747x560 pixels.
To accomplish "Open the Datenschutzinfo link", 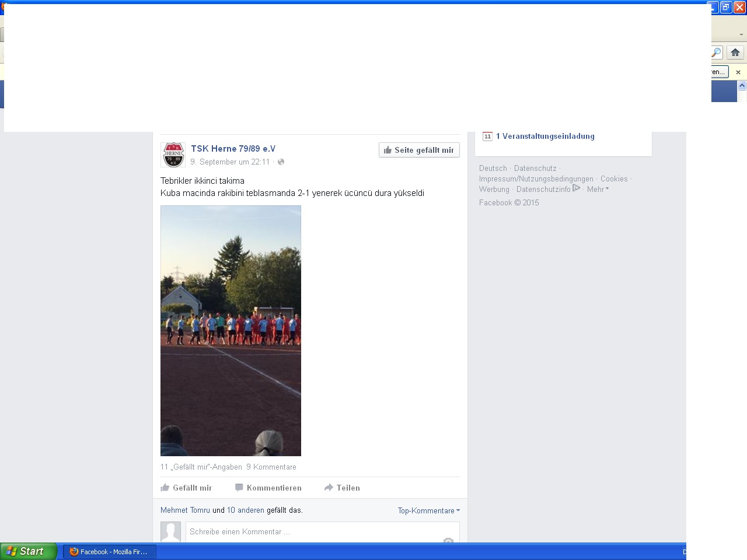I will (543, 190).
